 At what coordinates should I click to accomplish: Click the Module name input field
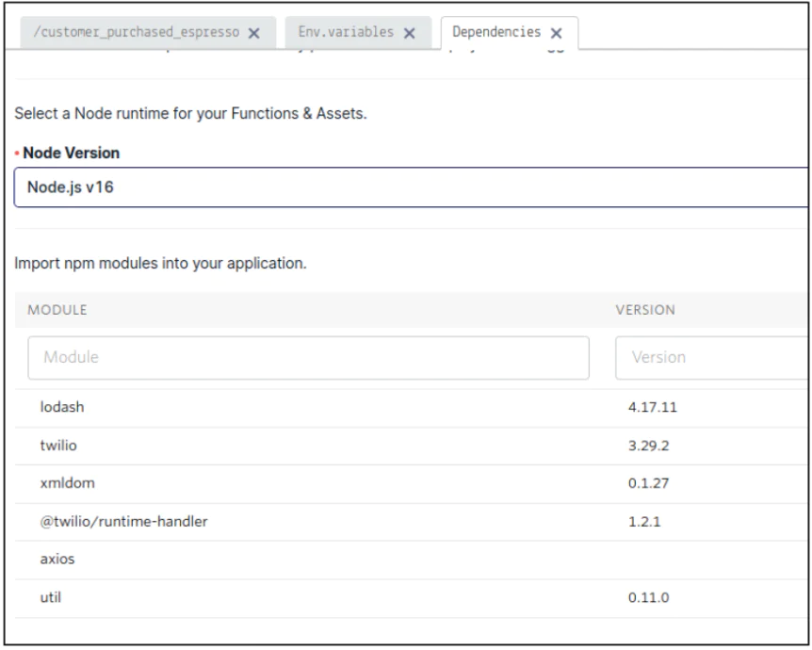[308, 358]
